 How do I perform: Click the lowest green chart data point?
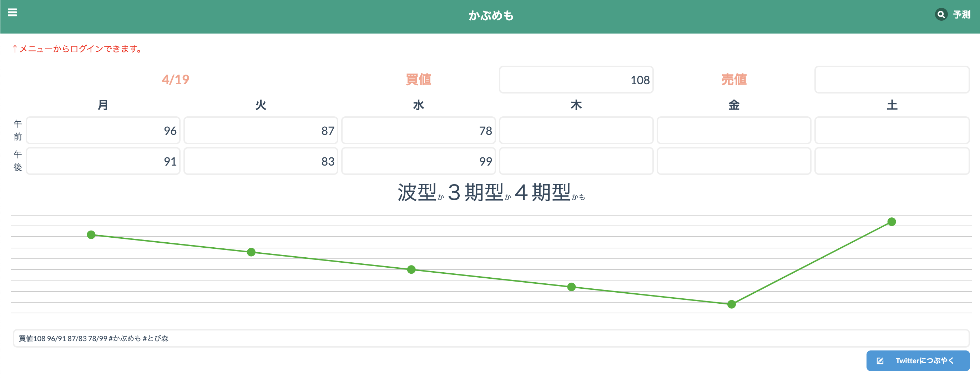[x=731, y=304]
